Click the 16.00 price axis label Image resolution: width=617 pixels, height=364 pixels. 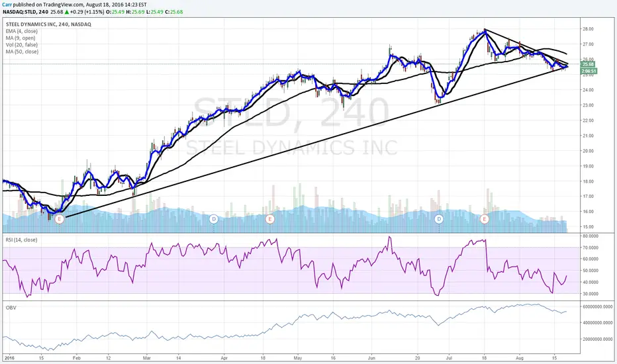click(x=588, y=212)
